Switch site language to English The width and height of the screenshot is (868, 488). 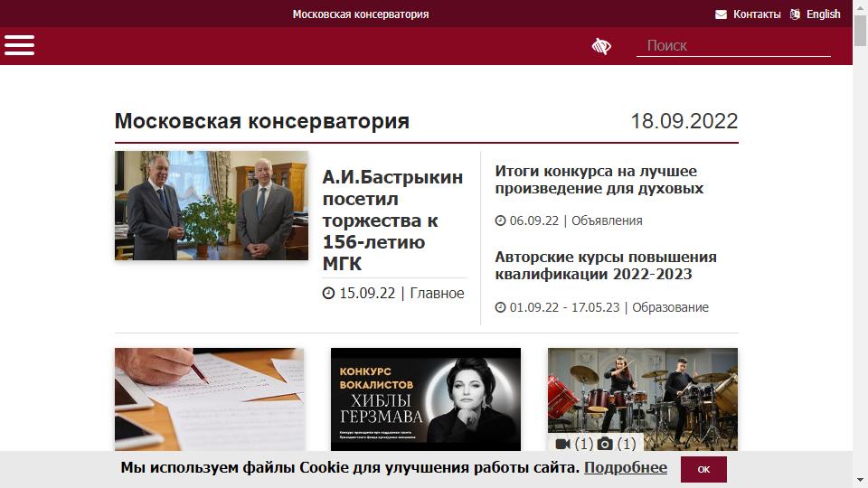click(x=823, y=14)
